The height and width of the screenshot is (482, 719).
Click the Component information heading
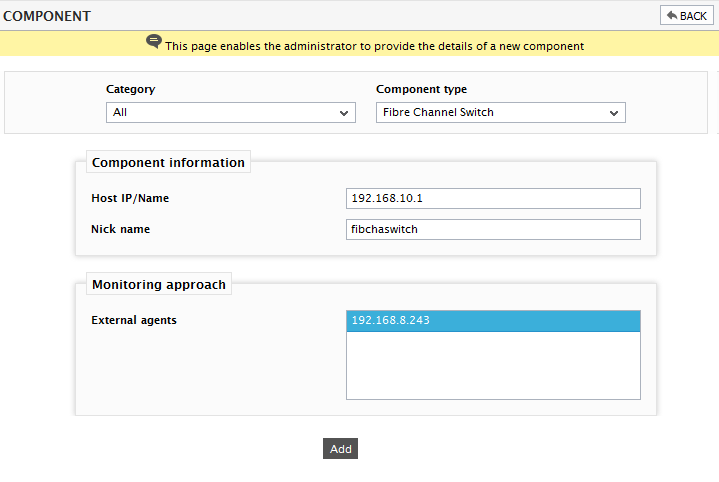(168, 162)
